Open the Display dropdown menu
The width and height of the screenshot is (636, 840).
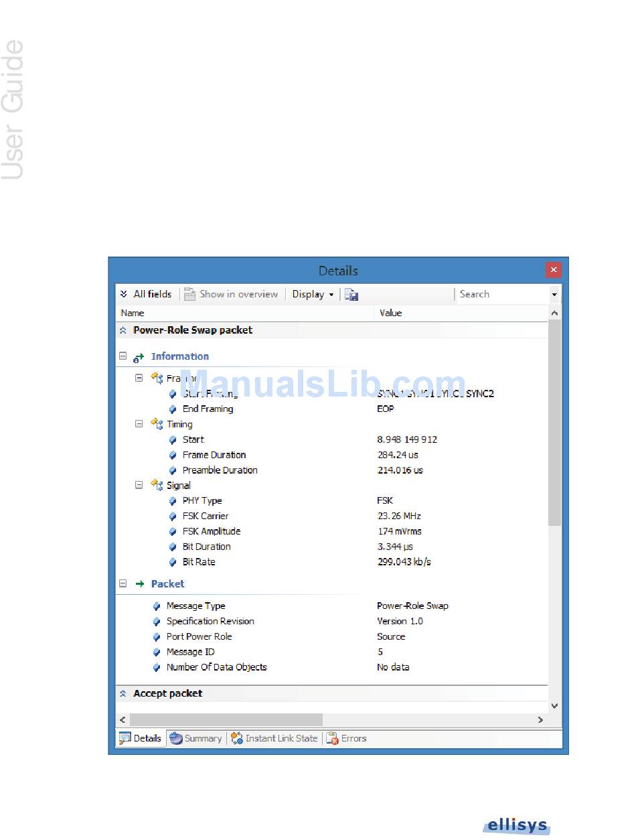(313, 294)
